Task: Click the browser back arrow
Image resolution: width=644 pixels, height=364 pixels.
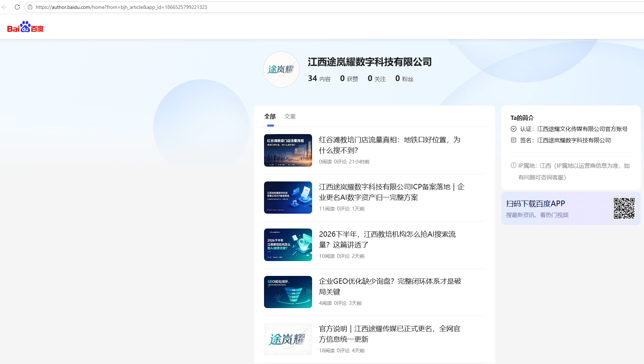Action: click(x=5, y=7)
